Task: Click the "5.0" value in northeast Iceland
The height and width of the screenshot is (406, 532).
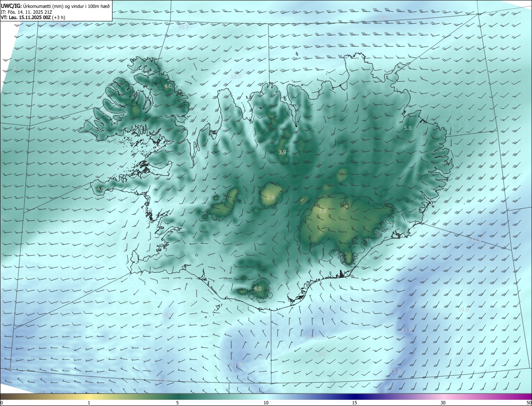Action: tap(408, 128)
